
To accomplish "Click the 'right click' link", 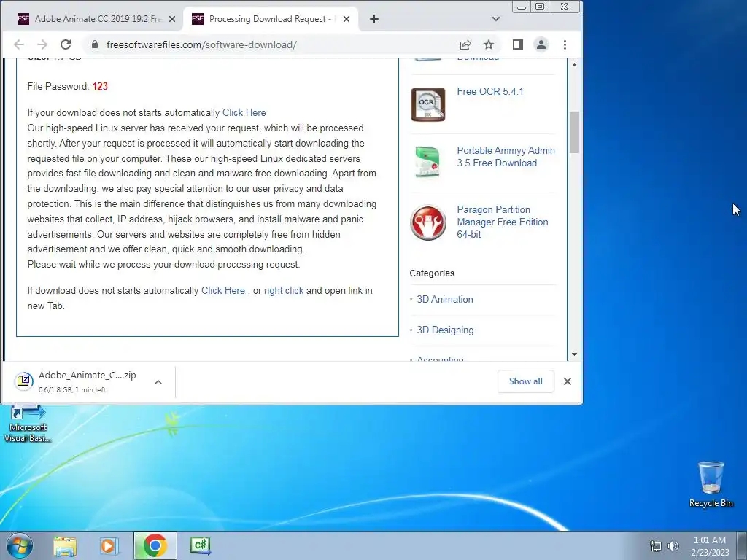I will tap(284, 290).
